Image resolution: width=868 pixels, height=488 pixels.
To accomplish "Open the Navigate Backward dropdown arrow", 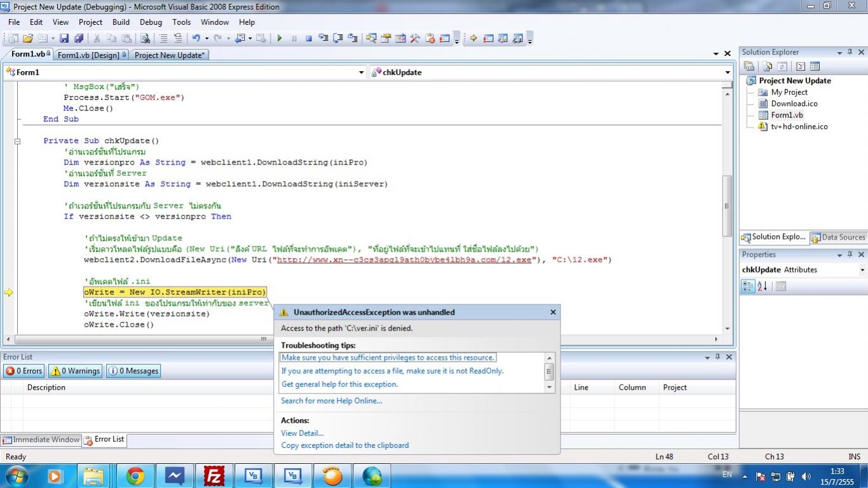I will (250, 38).
